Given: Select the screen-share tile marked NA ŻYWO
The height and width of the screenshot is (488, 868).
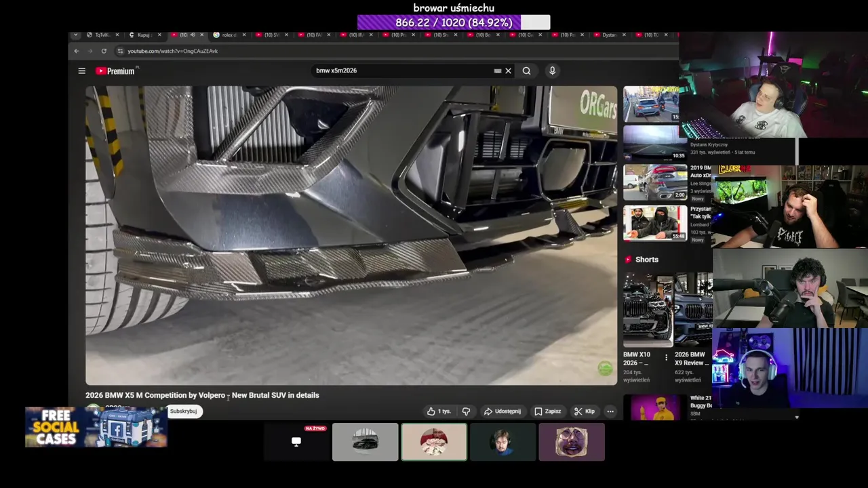Looking at the screenshot, I should point(296,442).
